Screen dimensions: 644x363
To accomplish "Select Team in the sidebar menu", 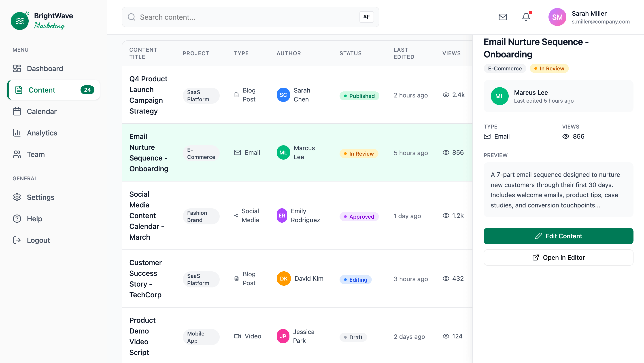I will pos(36,154).
